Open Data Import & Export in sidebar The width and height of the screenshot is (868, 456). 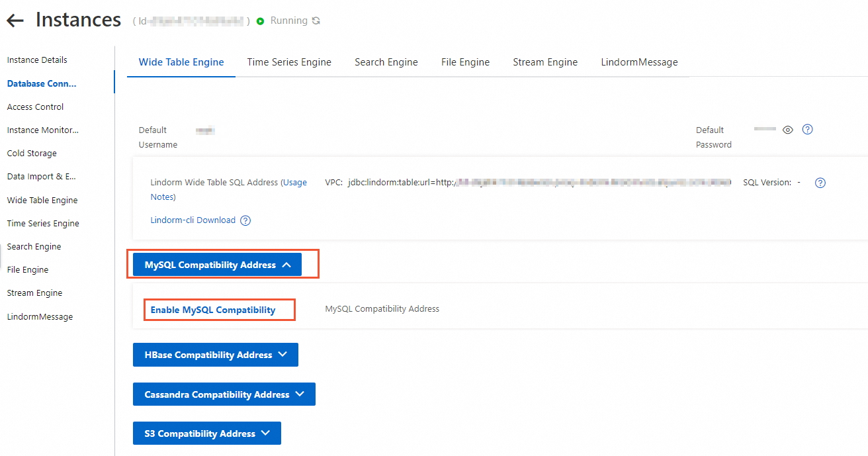pyautogui.click(x=42, y=177)
